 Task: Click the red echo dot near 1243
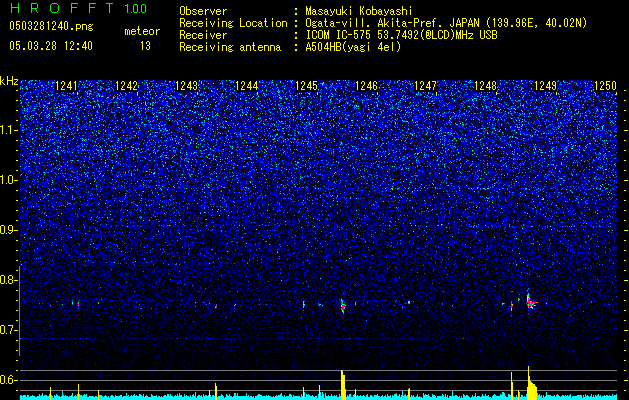pyautogui.click(x=216, y=306)
